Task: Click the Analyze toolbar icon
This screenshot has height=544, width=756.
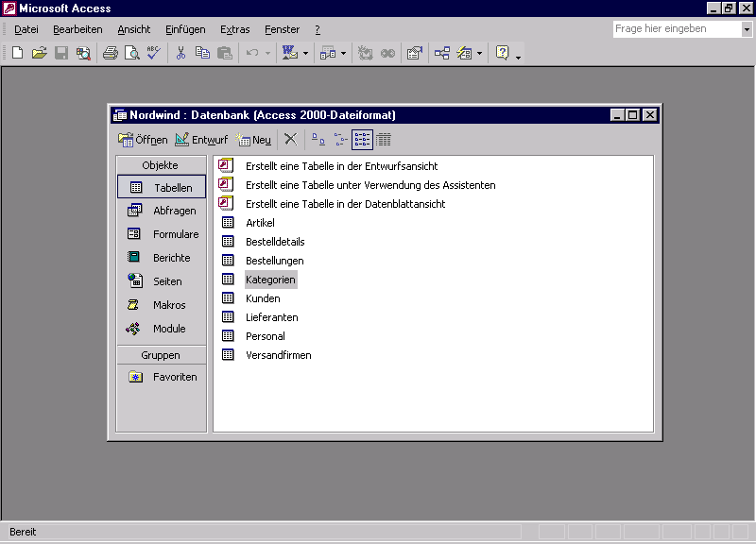Action: [x=328, y=53]
